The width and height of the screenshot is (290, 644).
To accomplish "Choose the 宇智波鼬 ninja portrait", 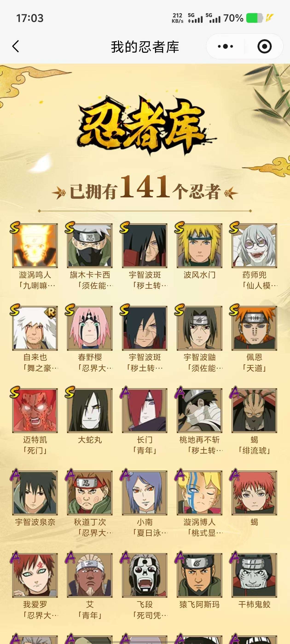I will [199, 328].
